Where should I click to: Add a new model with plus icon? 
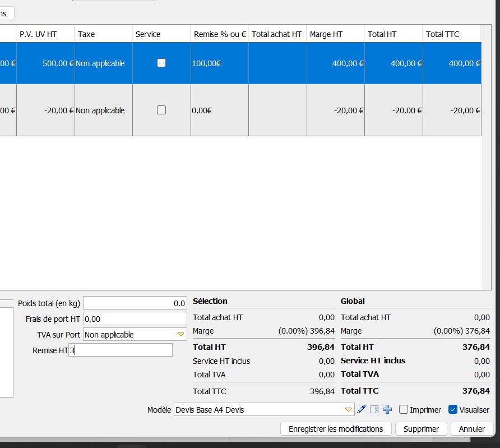[x=387, y=409]
